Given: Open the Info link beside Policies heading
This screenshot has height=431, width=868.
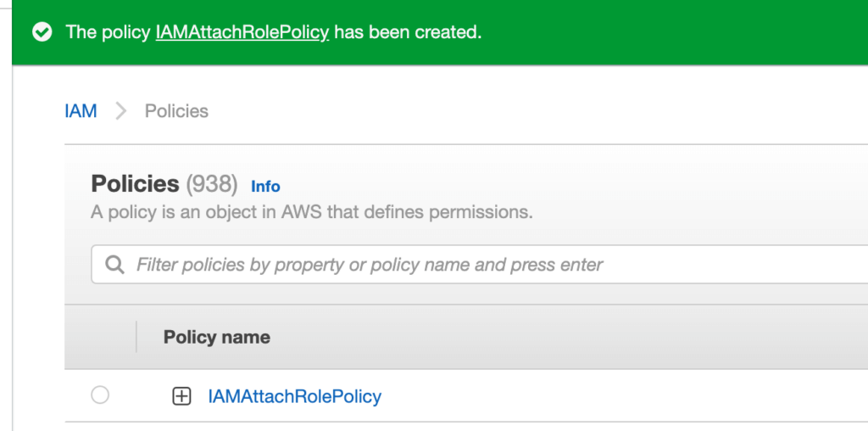Looking at the screenshot, I should point(265,186).
